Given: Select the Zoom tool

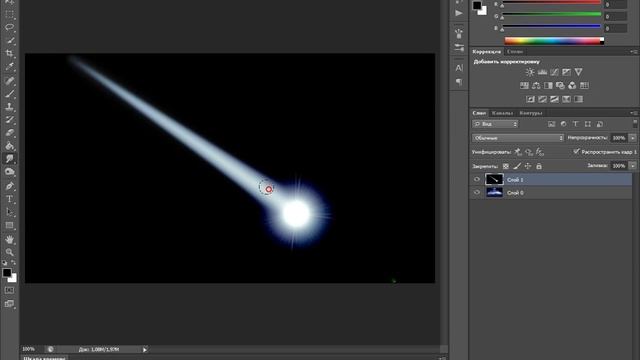Looking at the screenshot, I should [9, 252].
